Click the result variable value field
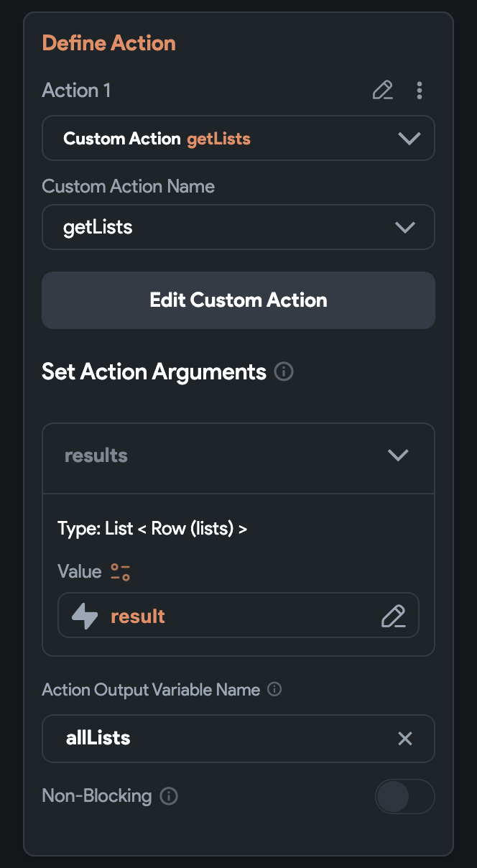This screenshot has height=868, width=477. 239,616
